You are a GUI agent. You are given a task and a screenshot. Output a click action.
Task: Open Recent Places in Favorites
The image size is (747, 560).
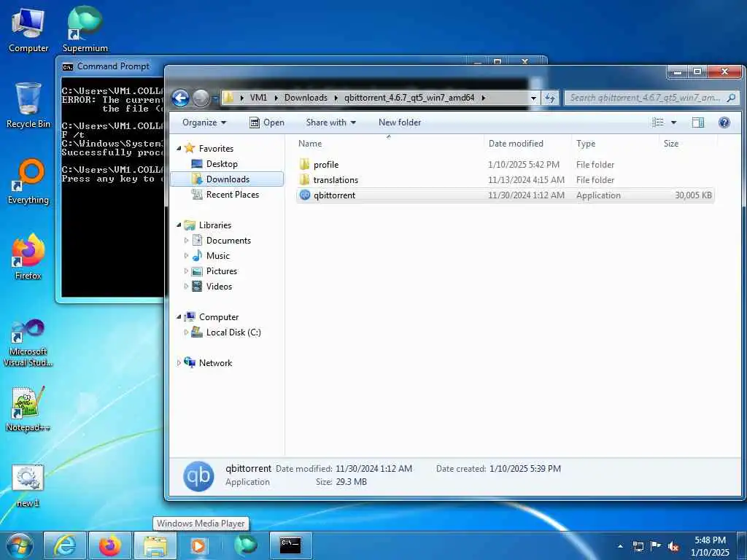[x=233, y=194]
